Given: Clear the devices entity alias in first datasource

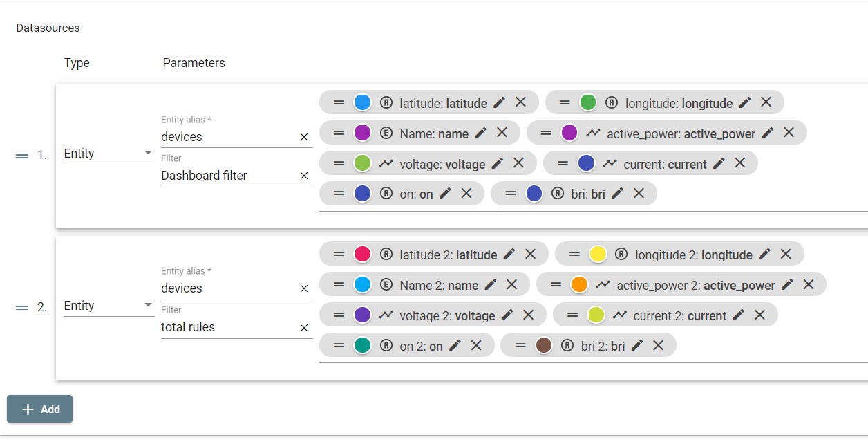Looking at the screenshot, I should point(304,137).
